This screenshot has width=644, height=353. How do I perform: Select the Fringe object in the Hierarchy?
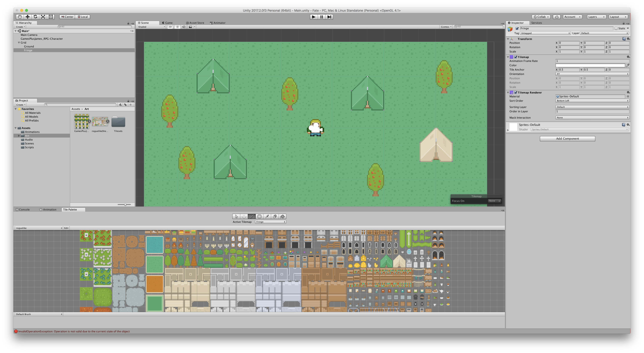point(28,50)
